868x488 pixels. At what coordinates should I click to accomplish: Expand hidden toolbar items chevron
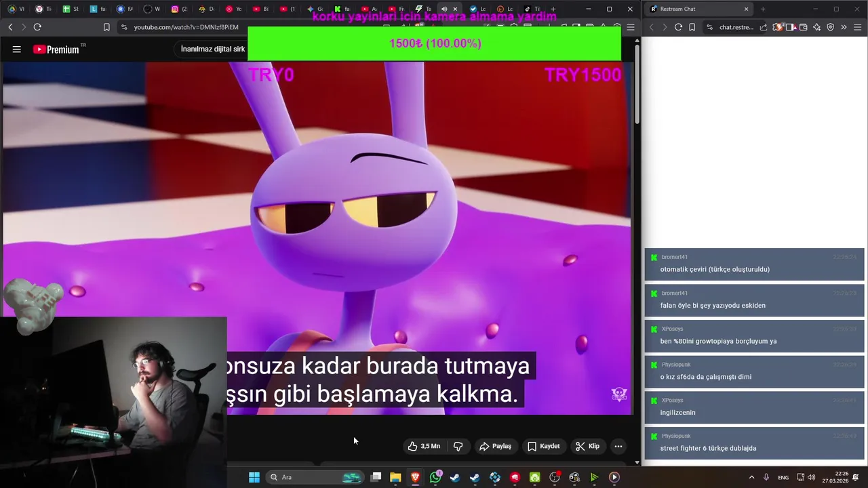click(844, 27)
